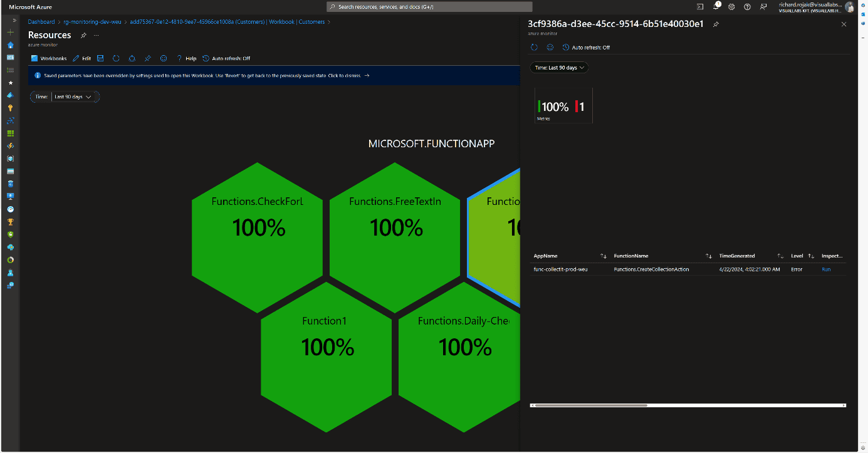
Task: Click the scrollbar right arrow under the table
Action: click(x=844, y=405)
